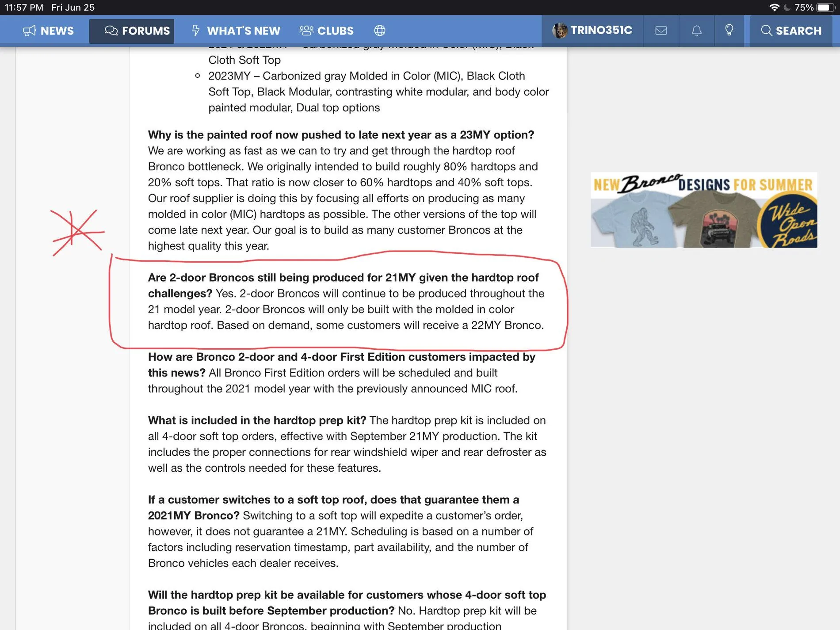Open TRINO351C user profile menu
The width and height of the screenshot is (840, 630).
click(592, 30)
